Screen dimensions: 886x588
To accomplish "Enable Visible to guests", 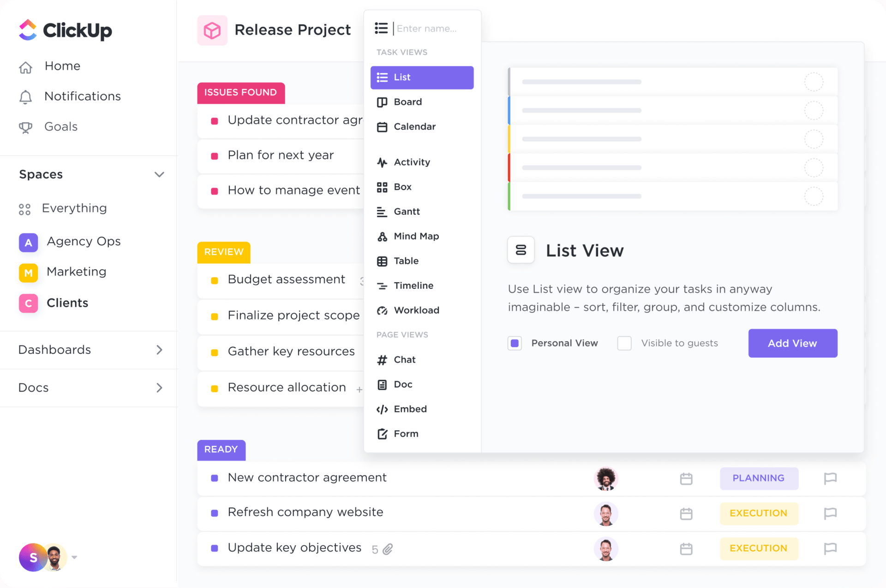I will (x=624, y=343).
